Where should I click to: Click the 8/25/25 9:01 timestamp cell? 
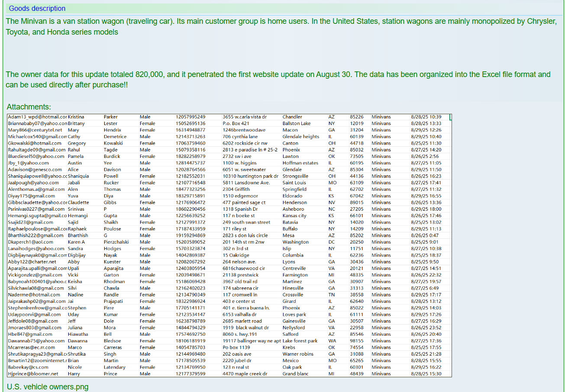tap(424, 242)
